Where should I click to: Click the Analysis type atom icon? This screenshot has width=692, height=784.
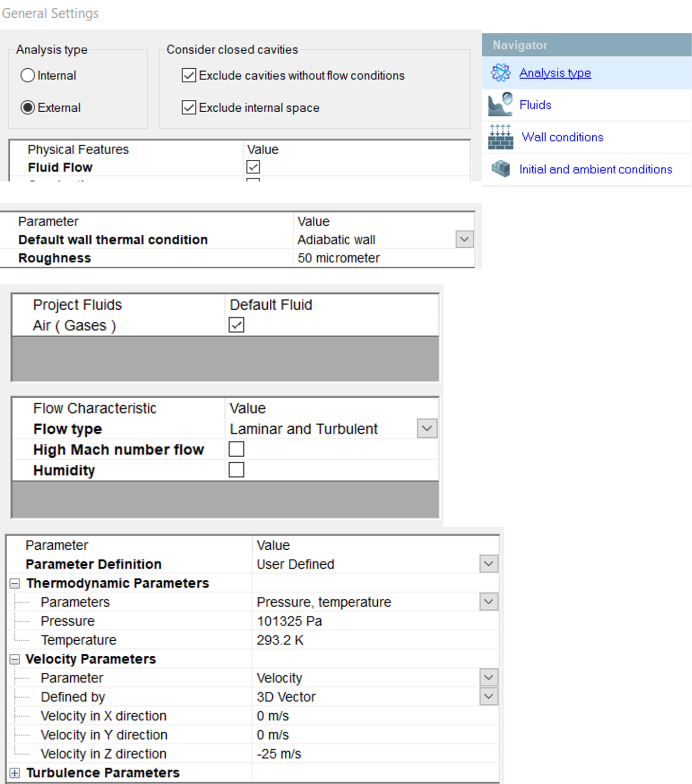[500, 73]
